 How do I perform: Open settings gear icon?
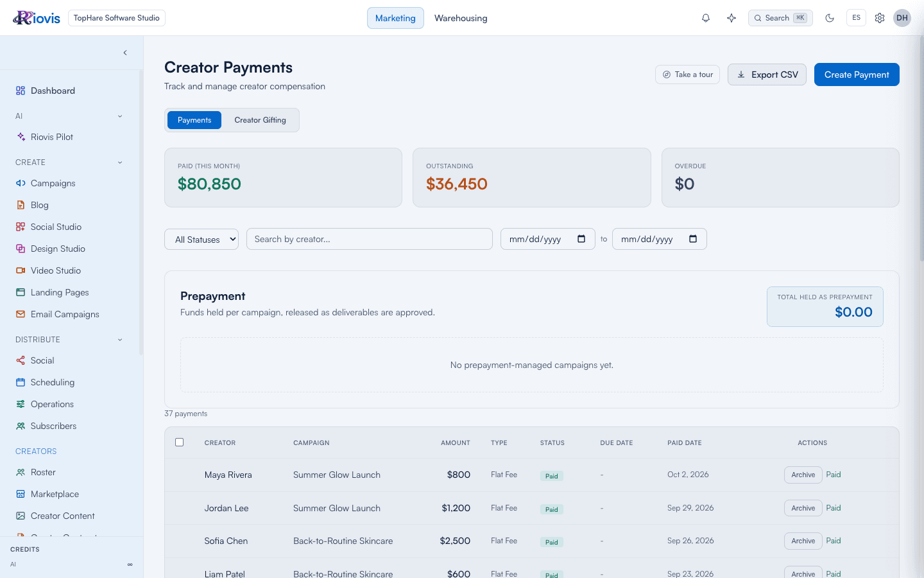(880, 18)
